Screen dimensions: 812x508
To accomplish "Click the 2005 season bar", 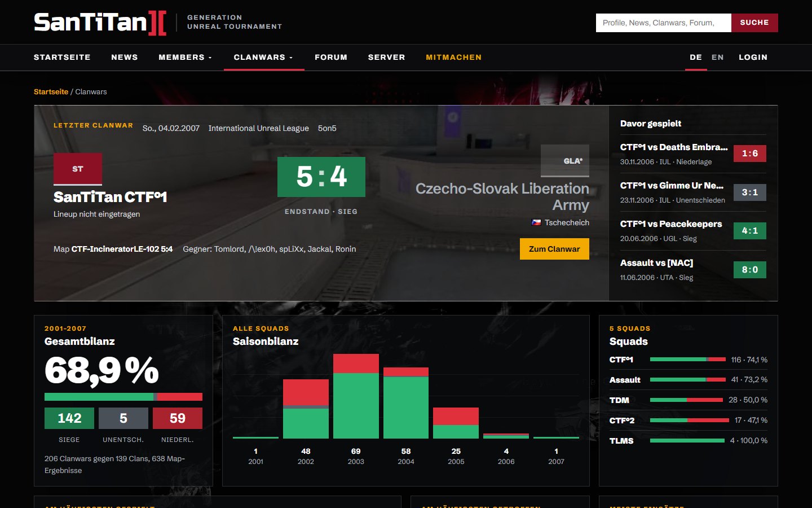I will 456,423.
